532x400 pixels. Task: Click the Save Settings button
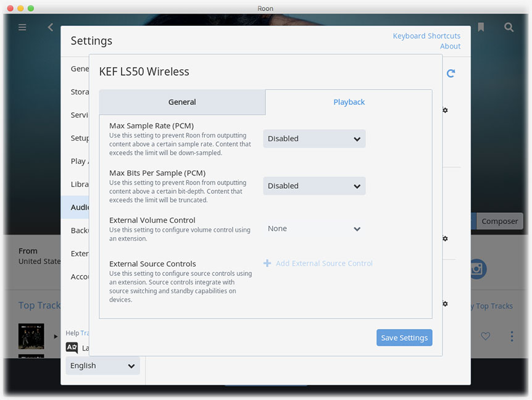[x=404, y=338]
